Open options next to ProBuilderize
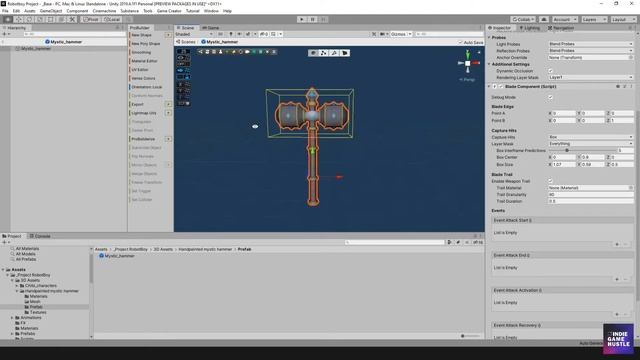 (x=168, y=139)
